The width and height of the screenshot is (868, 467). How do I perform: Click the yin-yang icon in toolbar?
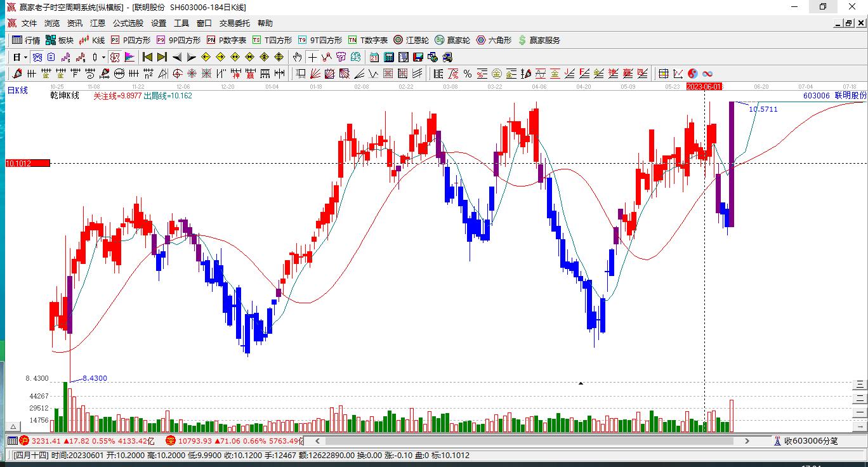pos(693,74)
